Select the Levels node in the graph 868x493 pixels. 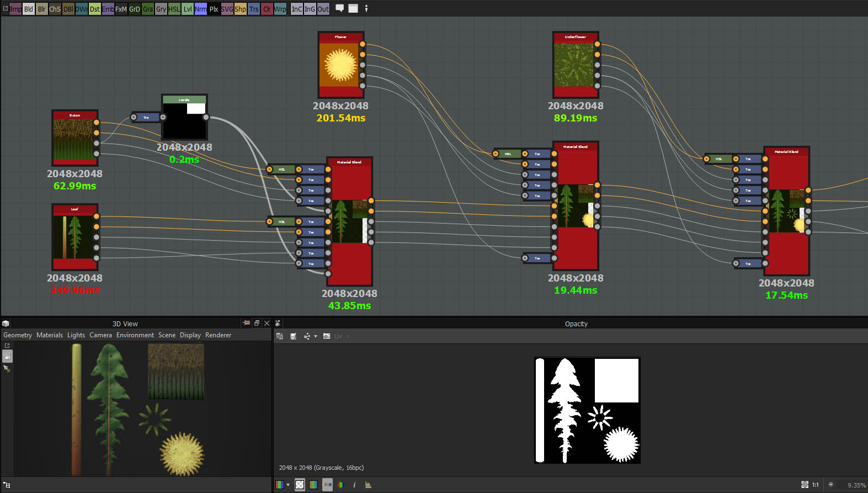click(x=184, y=117)
